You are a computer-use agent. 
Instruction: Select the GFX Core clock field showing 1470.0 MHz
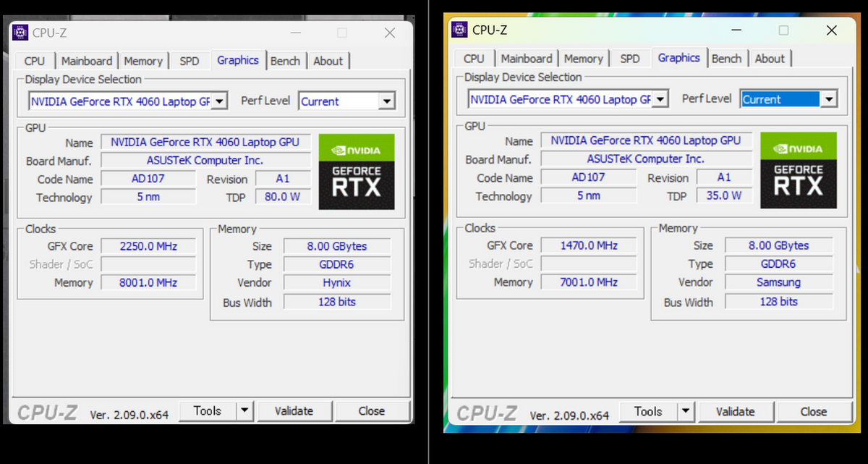coord(588,245)
